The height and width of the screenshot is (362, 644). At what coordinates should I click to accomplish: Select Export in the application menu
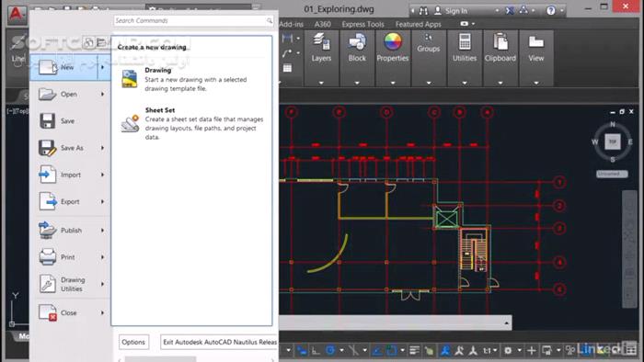(x=70, y=202)
